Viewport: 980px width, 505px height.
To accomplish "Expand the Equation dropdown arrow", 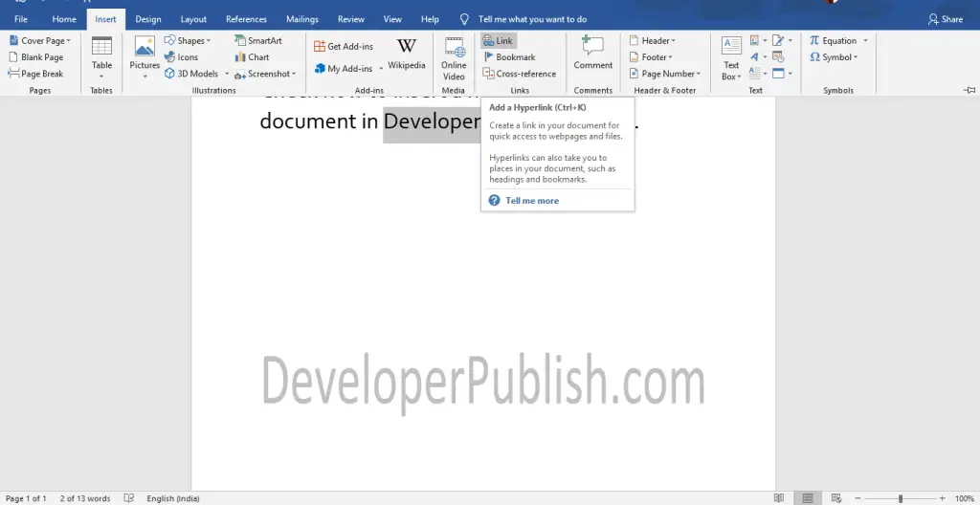I will coord(865,40).
